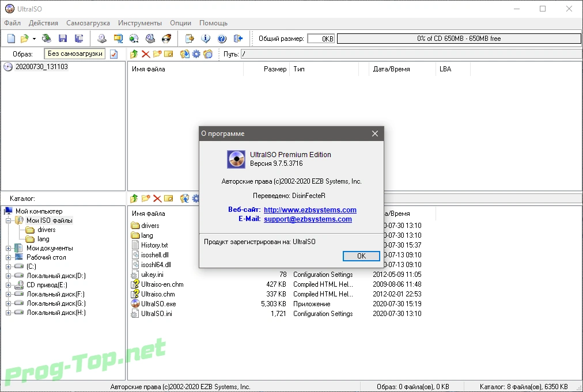583x392 pixels.
Task: Click the Open CD/DVD drive icon with green arrow
Action: click(47, 38)
